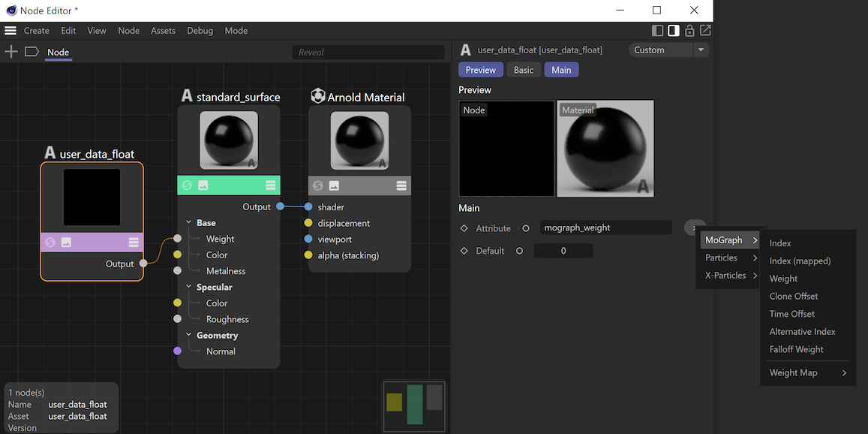Screen dimensions: 868x434
Task: Open editor in new window icon
Action: [705, 31]
